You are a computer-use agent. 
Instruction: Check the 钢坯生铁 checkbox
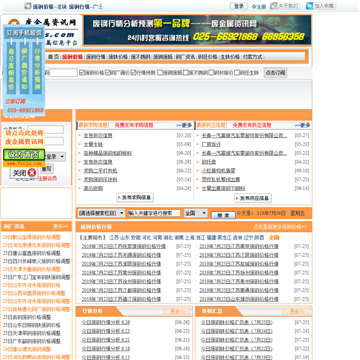(x=237, y=72)
